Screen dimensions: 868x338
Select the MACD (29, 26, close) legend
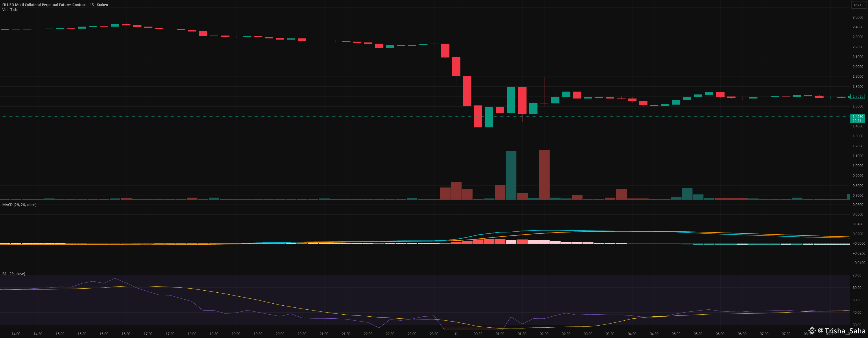point(19,205)
